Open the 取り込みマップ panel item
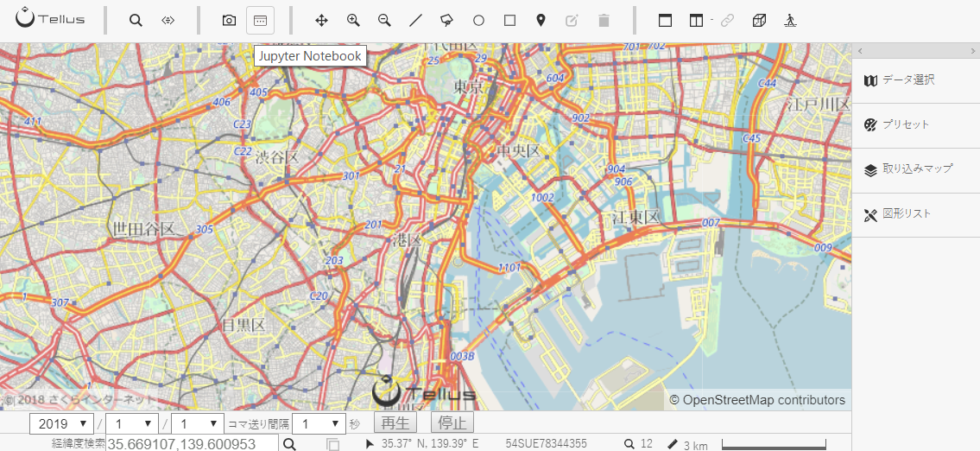The width and height of the screenshot is (980, 451). (915, 169)
